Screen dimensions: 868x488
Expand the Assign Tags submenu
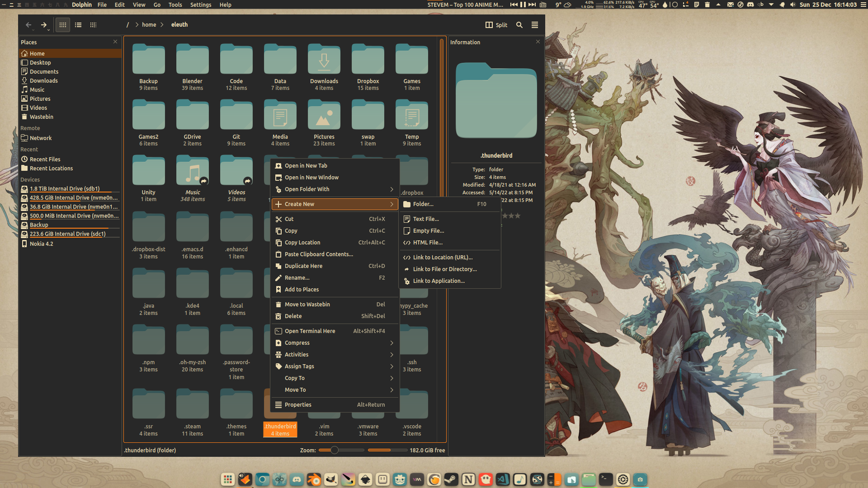[x=335, y=366]
